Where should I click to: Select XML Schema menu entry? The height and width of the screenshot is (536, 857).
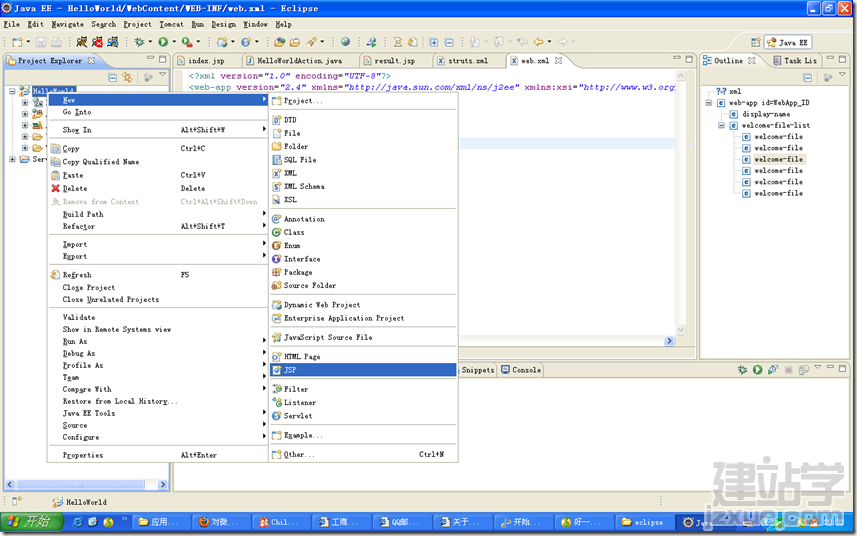click(x=363, y=186)
